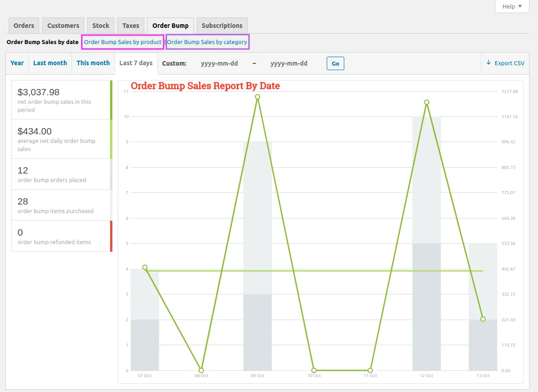Click the custom start date field
538x392 pixels.
coord(220,63)
